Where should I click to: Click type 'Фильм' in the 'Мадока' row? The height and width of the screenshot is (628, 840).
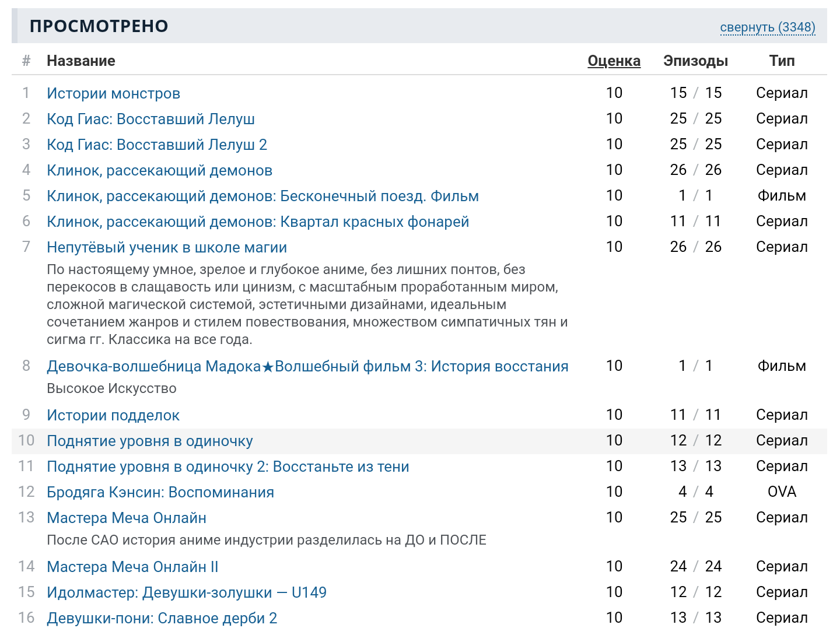pos(782,366)
